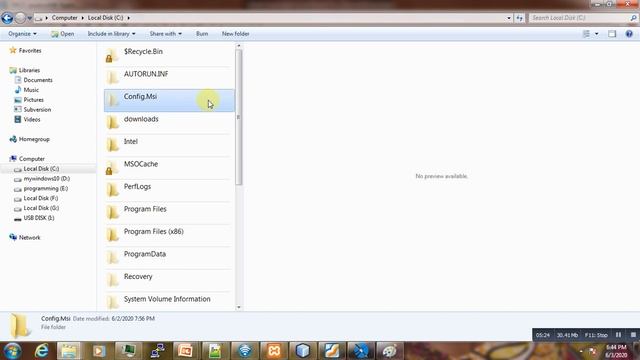Viewport: 640px width, 360px height.
Task: Toggle the preview pane icon
Action: coord(612,34)
